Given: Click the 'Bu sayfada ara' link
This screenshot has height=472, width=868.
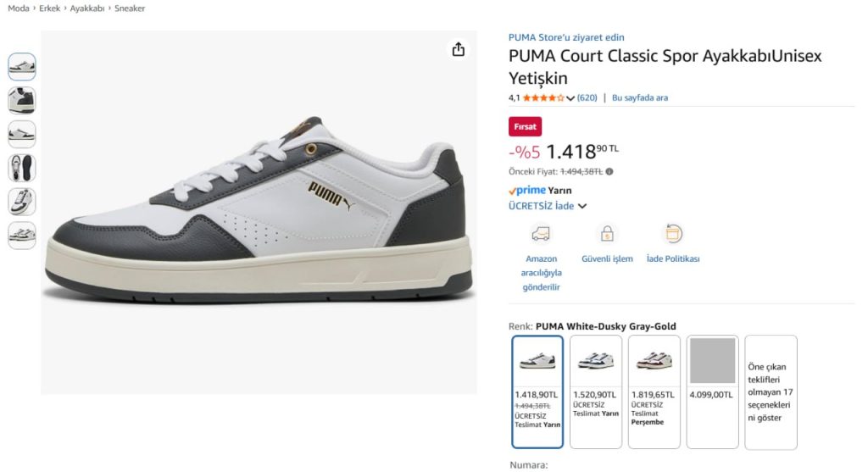Looking at the screenshot, I should (x=640, y=98).
